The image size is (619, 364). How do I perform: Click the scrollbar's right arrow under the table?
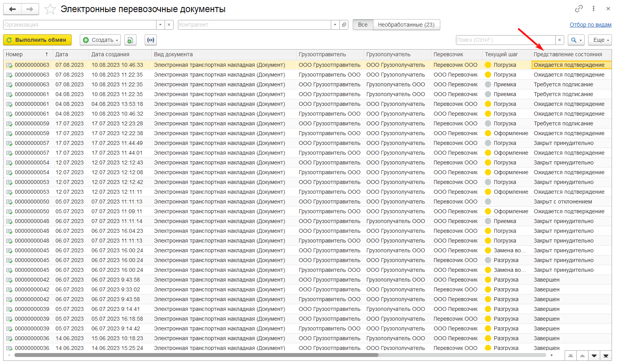pos(552,355)
